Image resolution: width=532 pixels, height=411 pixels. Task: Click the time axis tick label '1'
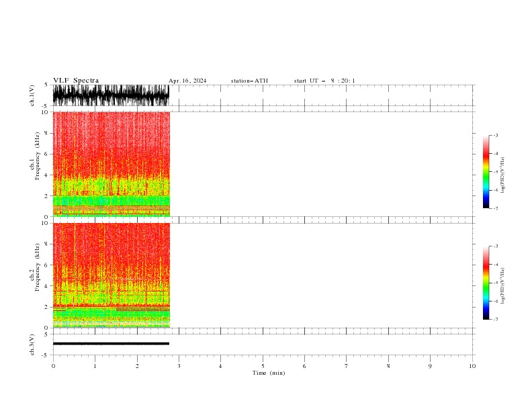(x=95, y=366)
